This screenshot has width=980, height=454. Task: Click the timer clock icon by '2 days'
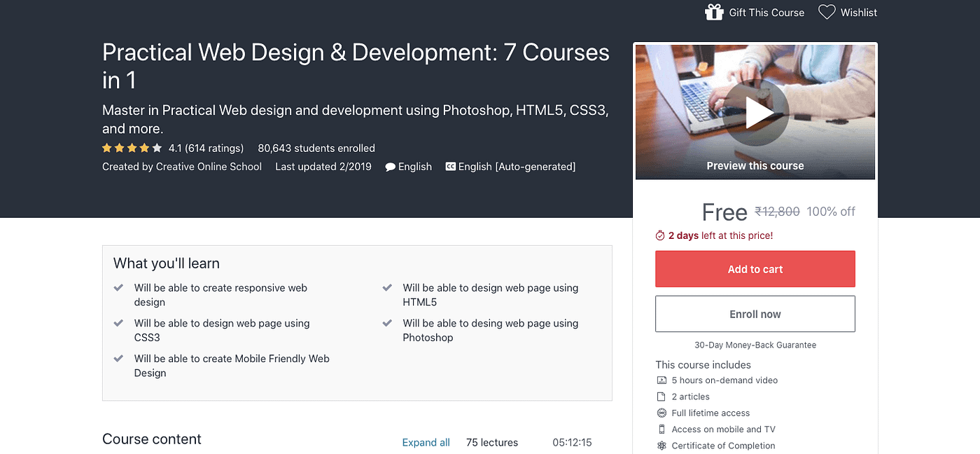[x=660, y=236]
